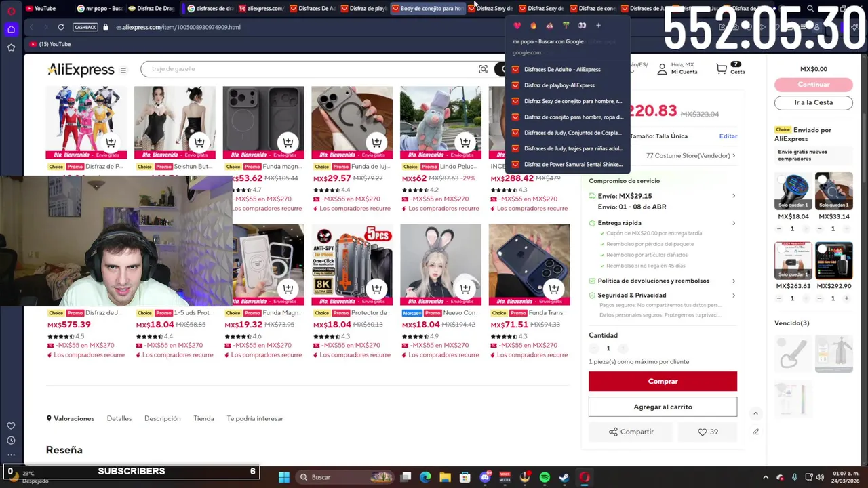This screenshot has height=488, width=868.
Task: Expand the Entrega rápida section
Action: point(733,223)
